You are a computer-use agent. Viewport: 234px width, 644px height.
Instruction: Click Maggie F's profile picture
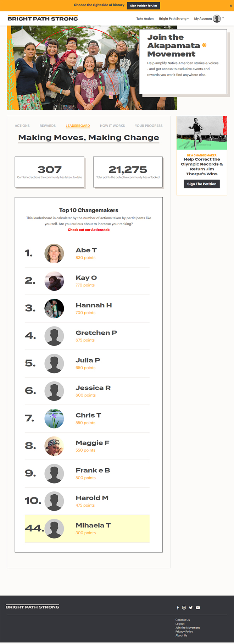(54, 446)
